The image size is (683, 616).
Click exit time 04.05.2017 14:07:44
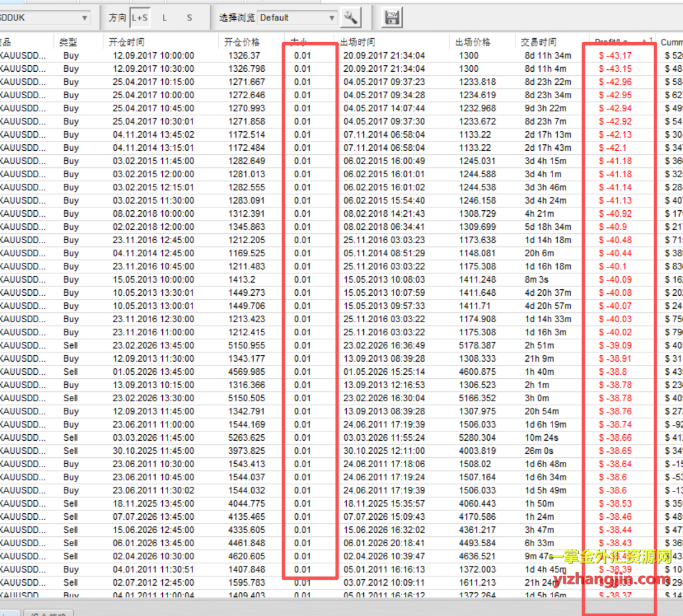coord(384,108)
